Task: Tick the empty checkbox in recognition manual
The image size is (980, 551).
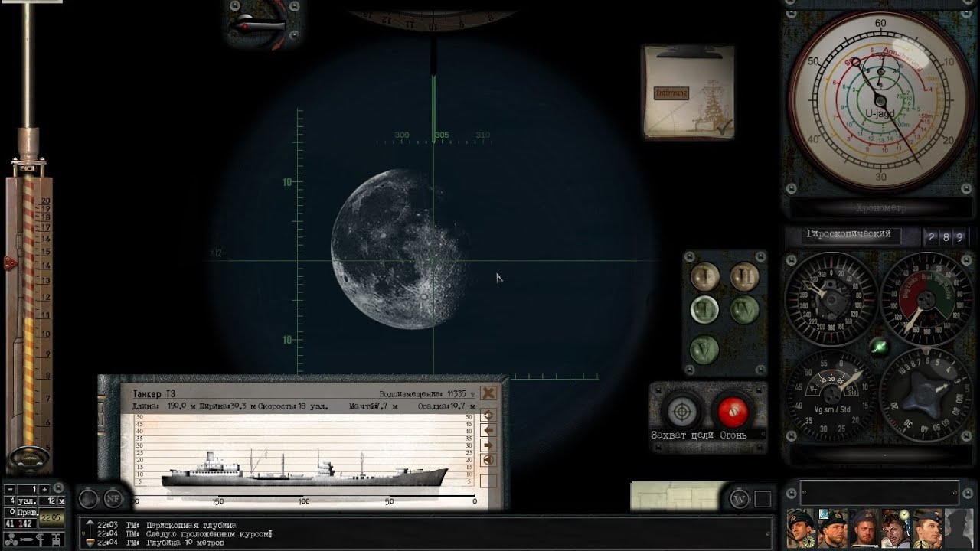Action: [x=488, y=481]
